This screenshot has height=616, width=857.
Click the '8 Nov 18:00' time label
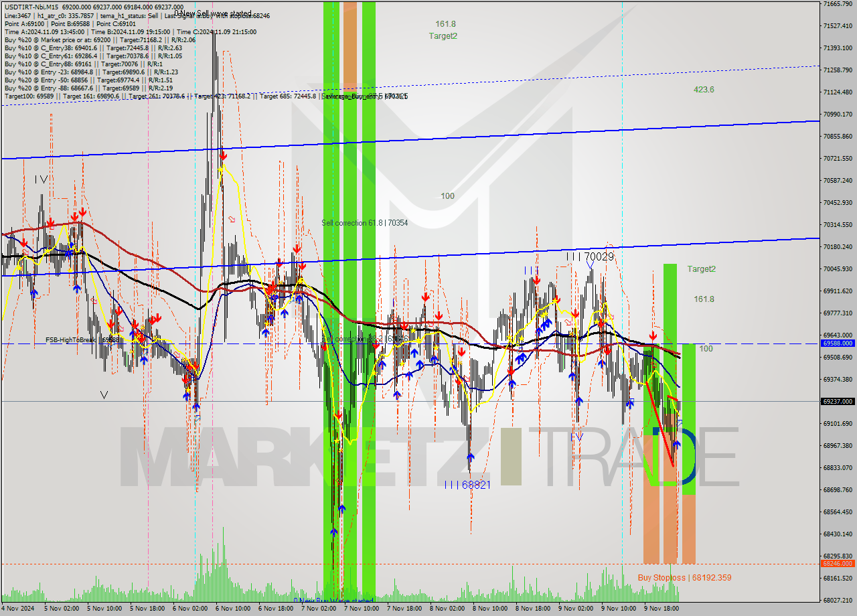[x=533, y=609]
